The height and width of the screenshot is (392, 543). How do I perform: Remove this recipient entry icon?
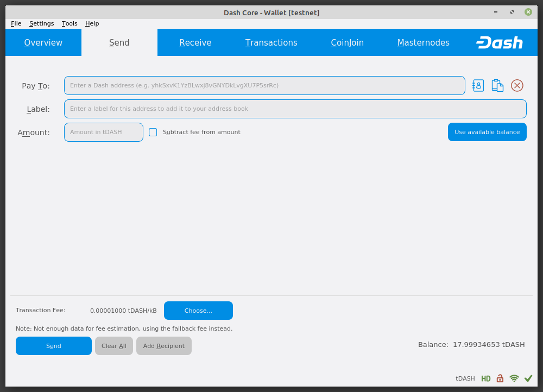[x=517, y=86]
